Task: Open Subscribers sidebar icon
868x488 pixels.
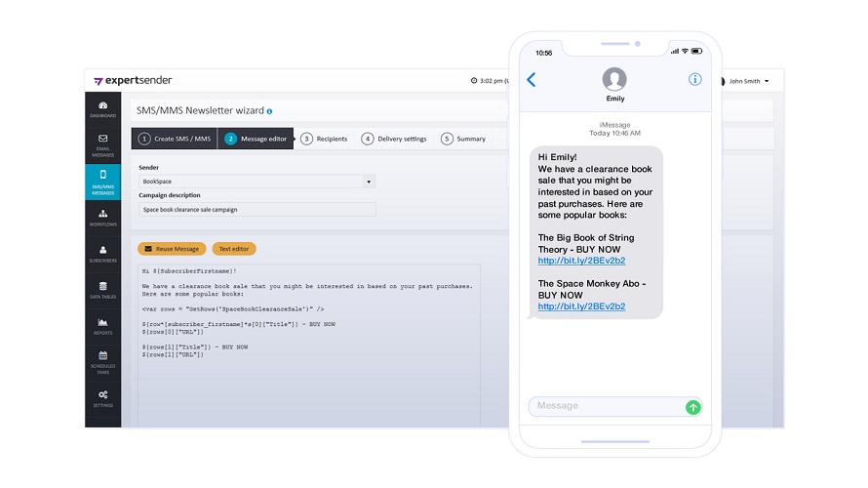Action: (x=103, y=254)
